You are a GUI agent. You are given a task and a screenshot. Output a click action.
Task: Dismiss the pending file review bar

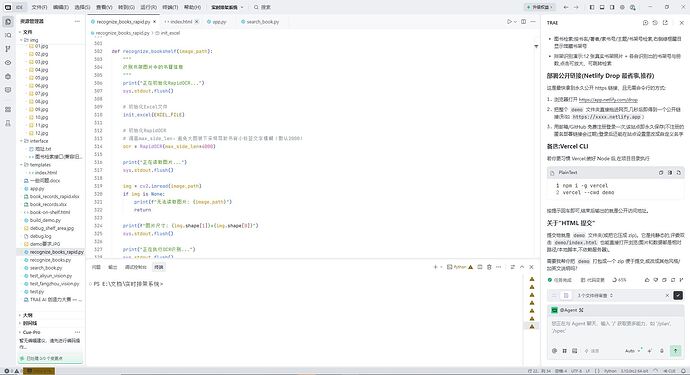tap(667, 295)
